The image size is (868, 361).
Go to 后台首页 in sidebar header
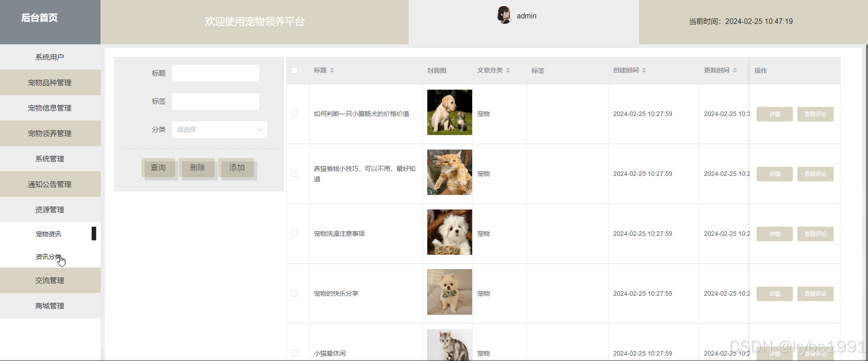[x=39, y=18]
